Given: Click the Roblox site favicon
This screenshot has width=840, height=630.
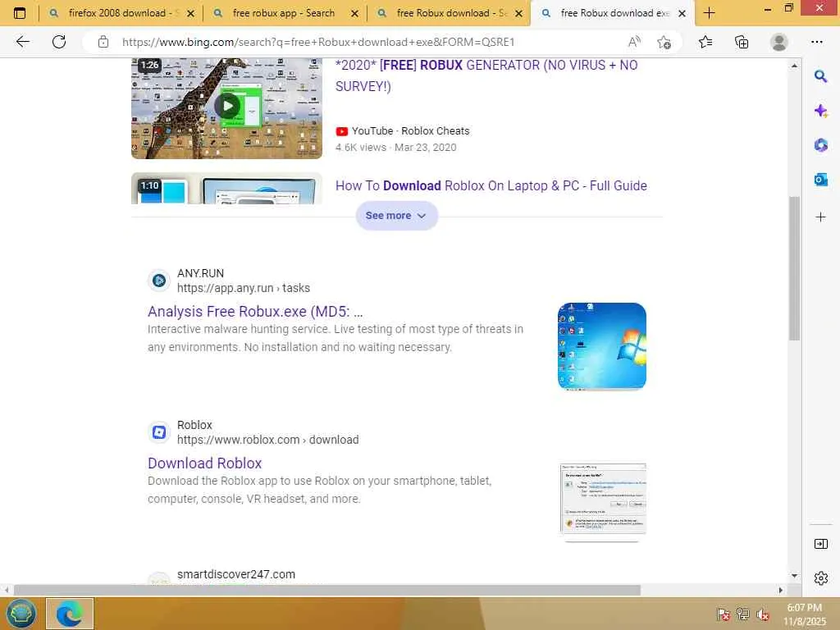Looking at the screenshot, I should tap(159, 431).
